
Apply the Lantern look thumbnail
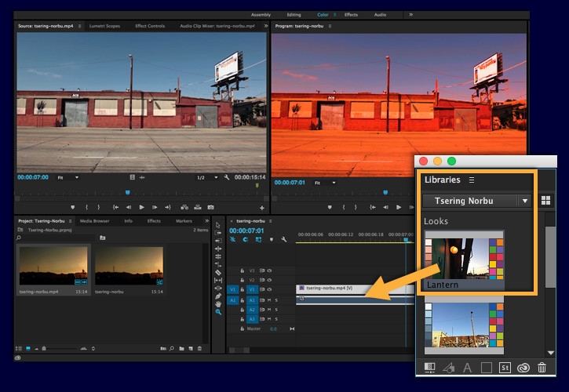point(464,260)
